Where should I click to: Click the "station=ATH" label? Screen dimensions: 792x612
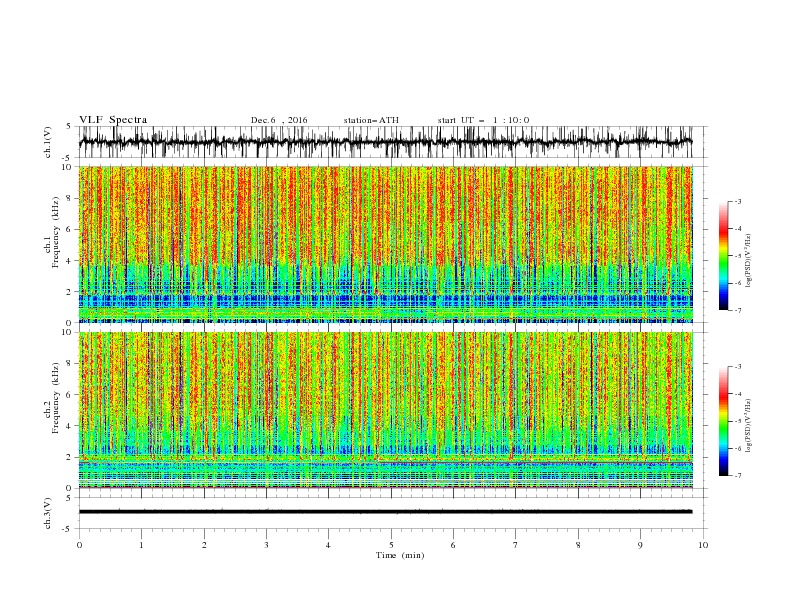point(371,120)
